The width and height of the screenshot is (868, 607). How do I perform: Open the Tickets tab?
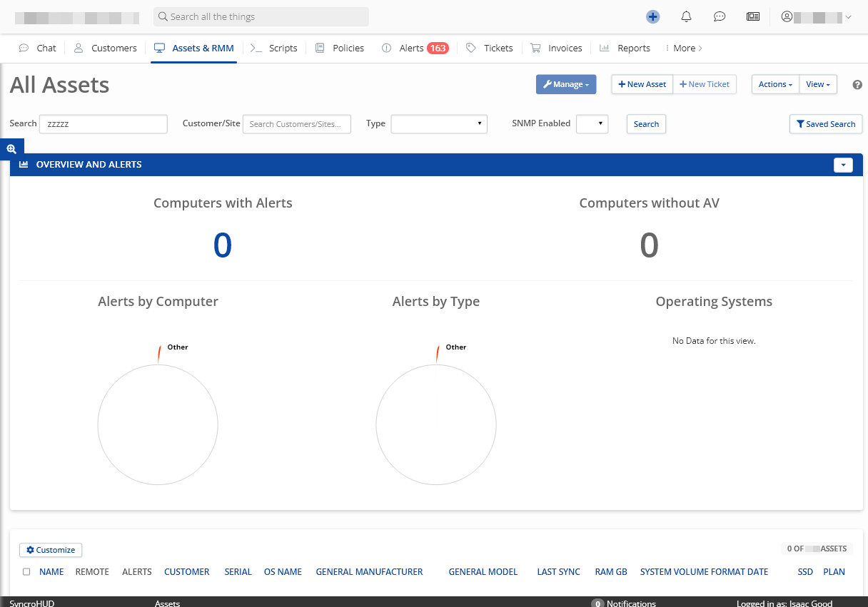click(x=490, y=48)
